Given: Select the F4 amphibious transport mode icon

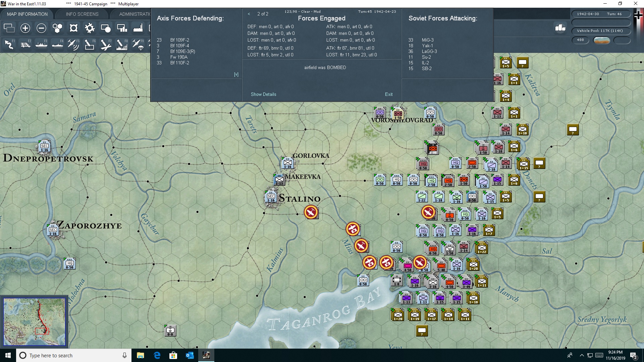Looking at the screenshot, I should (57, 45).
